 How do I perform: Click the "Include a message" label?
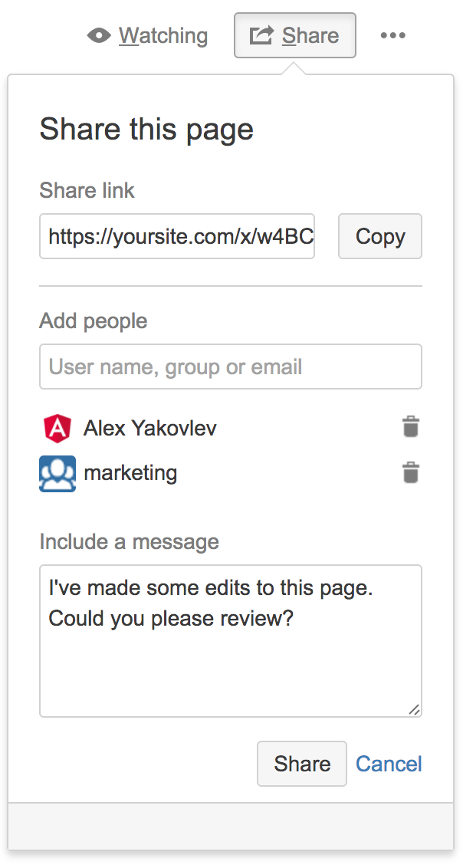pyautogui.click(x=129, y=542)
